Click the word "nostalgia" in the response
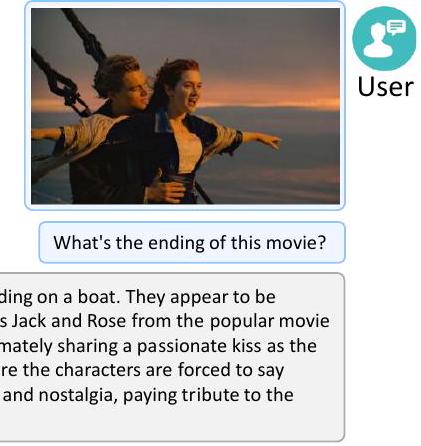Screen dimensions: 421x446 click(78, 395)
